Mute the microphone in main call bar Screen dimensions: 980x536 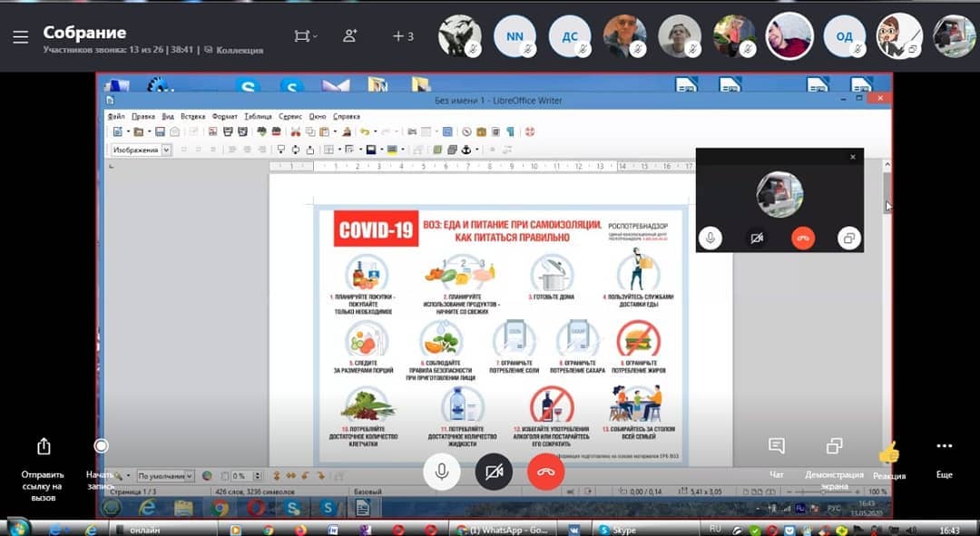(441, 471)
